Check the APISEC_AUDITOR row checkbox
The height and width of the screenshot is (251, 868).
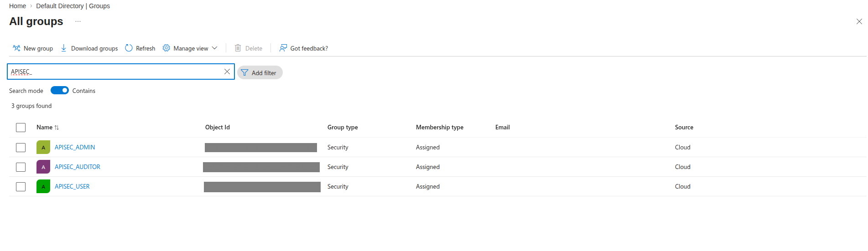coord(21,167)
